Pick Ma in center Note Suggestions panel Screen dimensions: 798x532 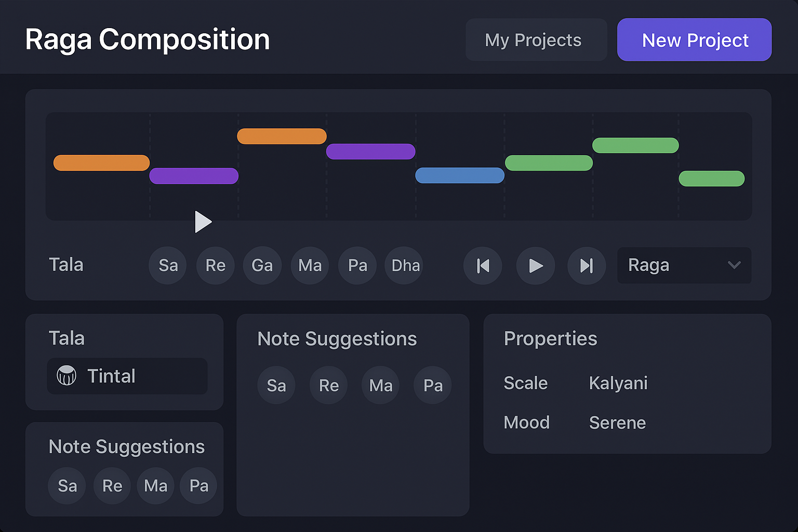(x=381, y=385)
